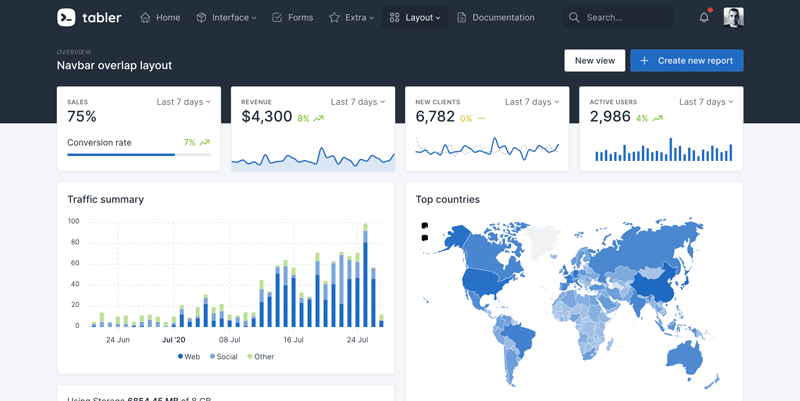Click the Layout grid icon
Viewport: 800px width, 401px height.
[394, 17]
